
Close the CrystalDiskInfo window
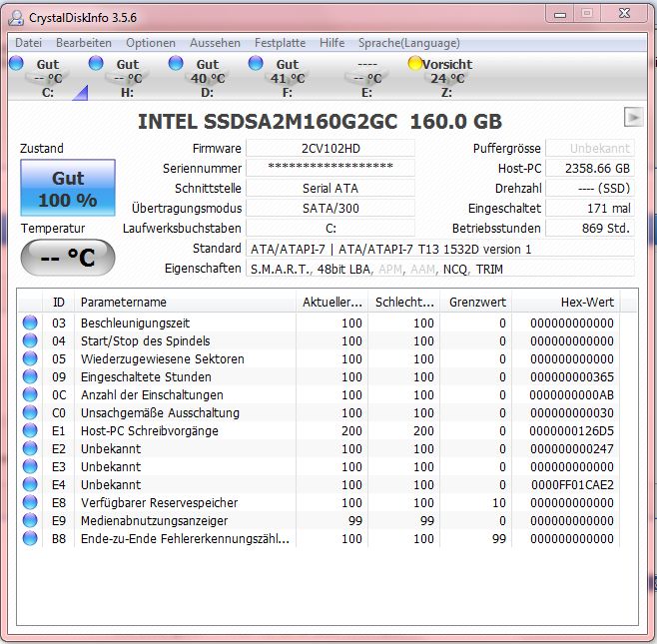click(624, 14)
